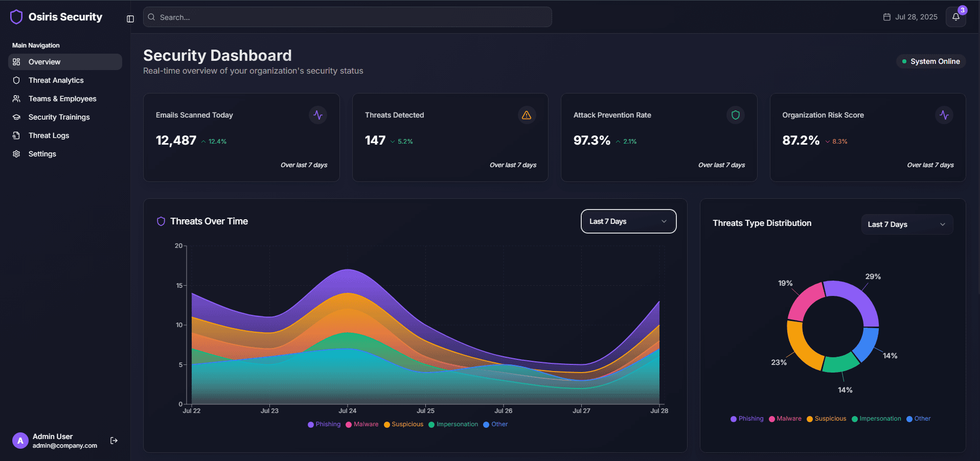The width and height of the screenshot is (980, 461).
Task: Open Settings from the sidebar
Action: coord(65,154)
